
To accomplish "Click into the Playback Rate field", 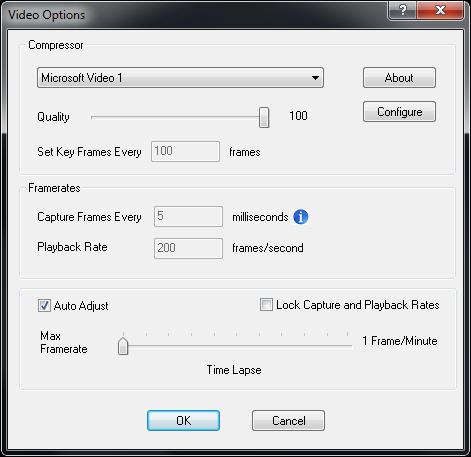I will (188, 248).
